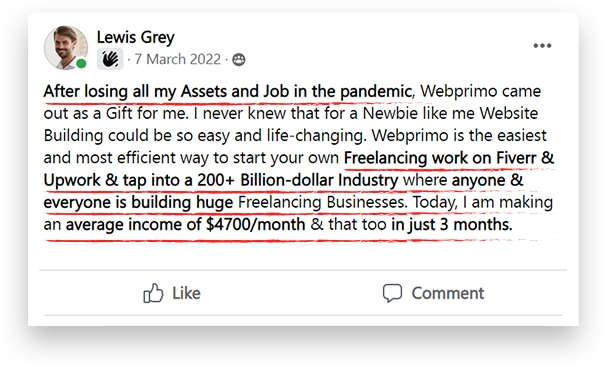Click 'everyone is building huge' bold text
The image size is (604, 367).
pyautogui.click(x=138, y=202)
